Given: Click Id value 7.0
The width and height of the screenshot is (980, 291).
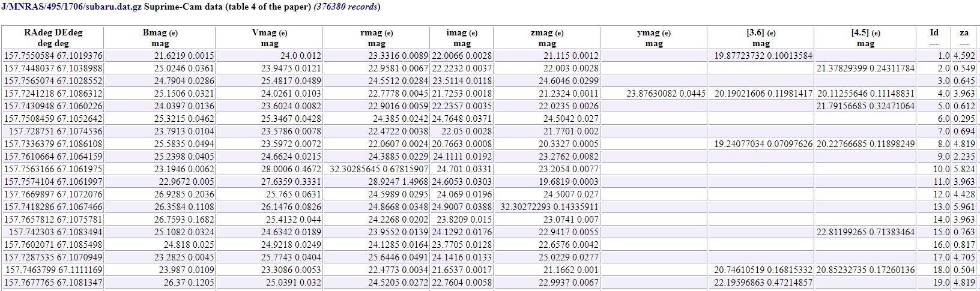Looking at the screenshot, I should [x=944, y=131].
